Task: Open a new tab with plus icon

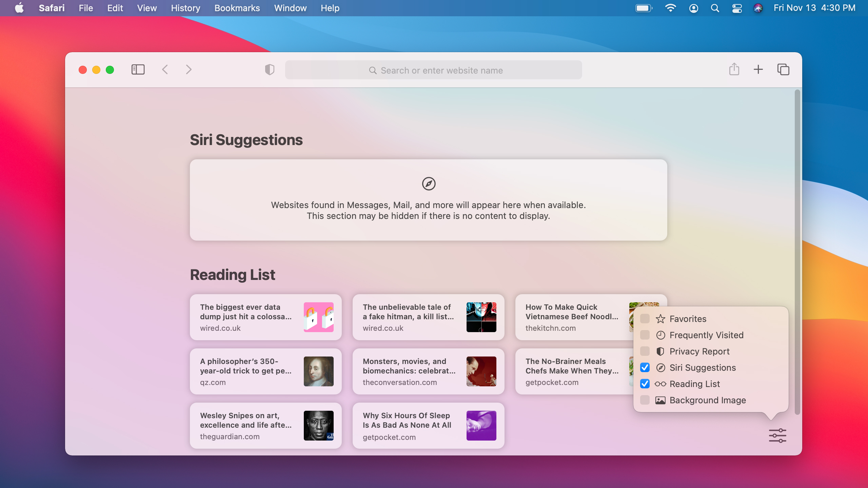Action: [x=758, y=69]
